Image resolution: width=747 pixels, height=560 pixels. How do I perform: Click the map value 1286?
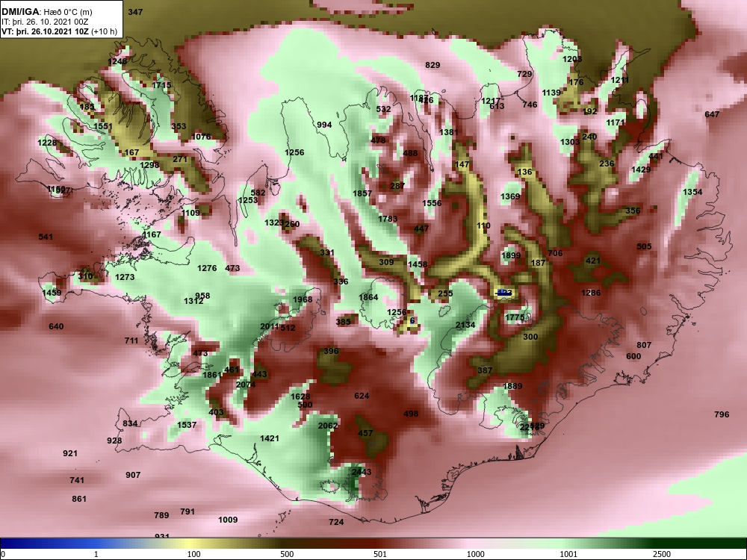[x=591, y=293]
